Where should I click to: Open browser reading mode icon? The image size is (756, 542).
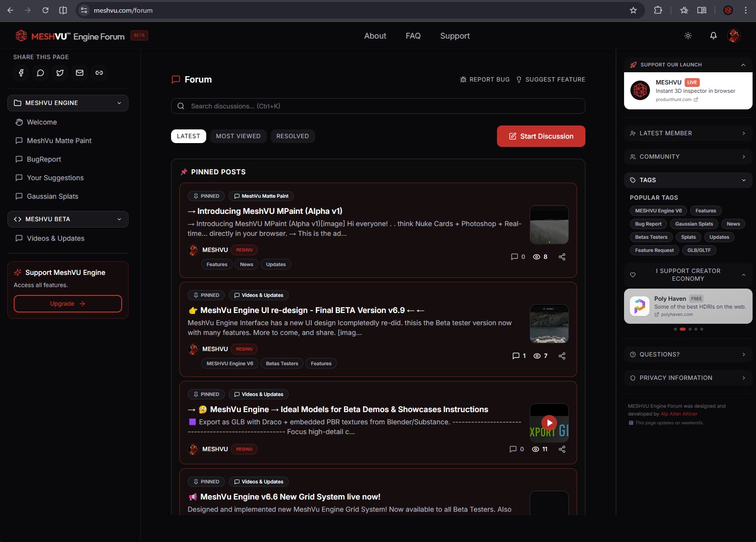point(702,10)
